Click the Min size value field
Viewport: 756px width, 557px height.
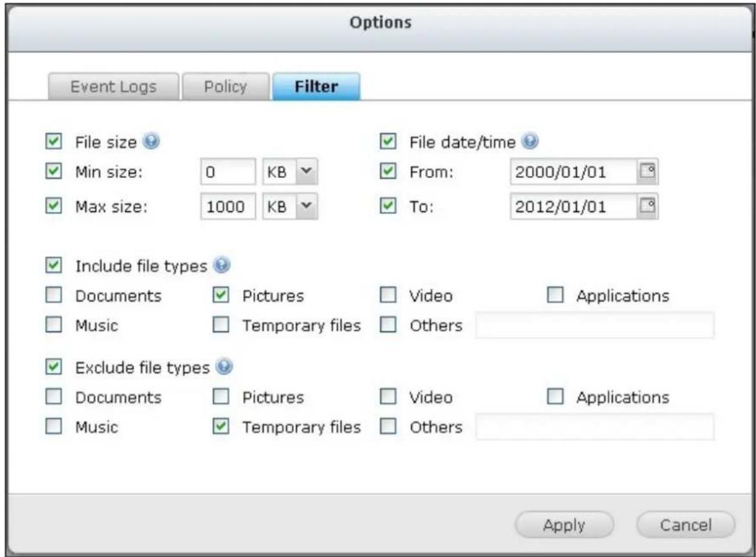tap(228, 172)
